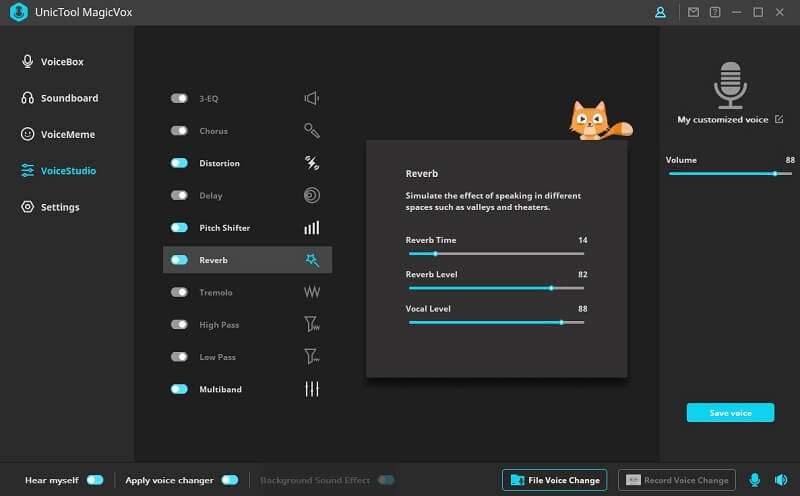The height and width of the screenshot is (496, 800).
Task: Toggle the Apply voice changer switch
Action: click(230, 480)
